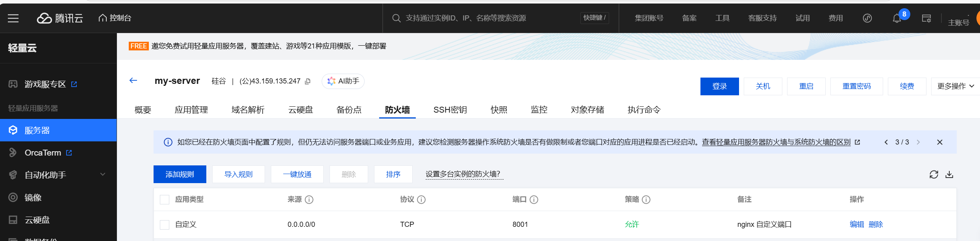
Task: Tick the select-all rules checkbox
Action: coord(165,200)
